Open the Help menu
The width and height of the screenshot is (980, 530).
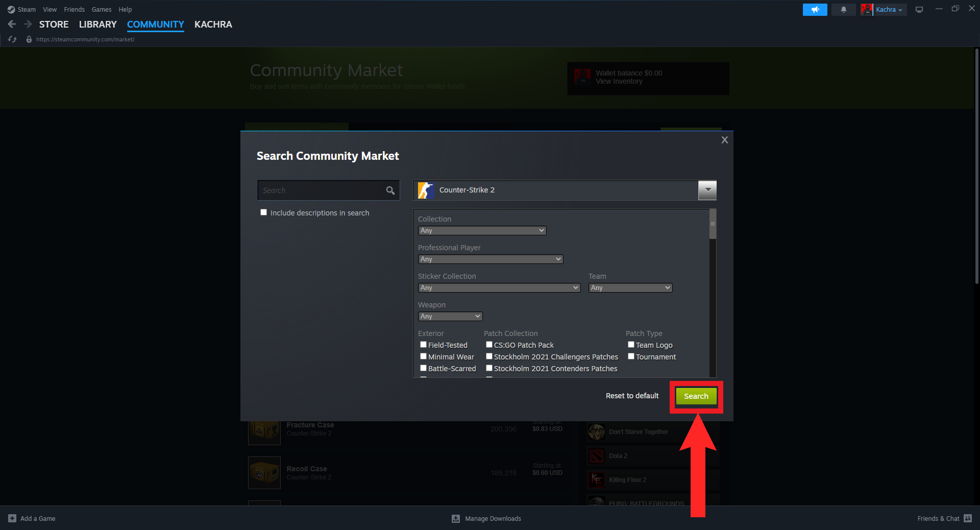125,10
